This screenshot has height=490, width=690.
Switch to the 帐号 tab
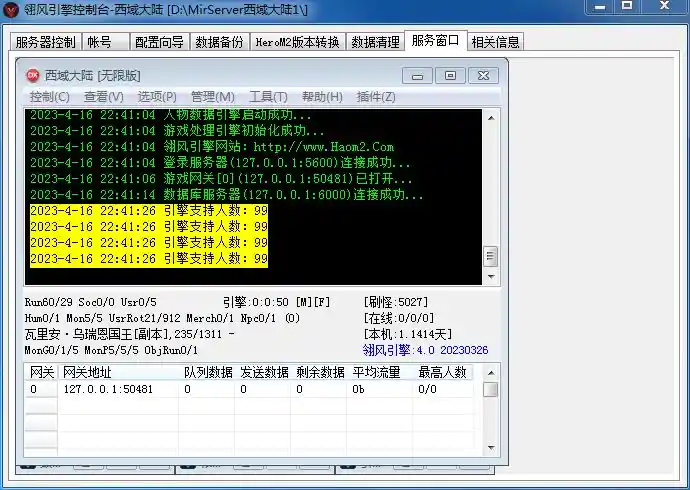(x=106, y=42)
